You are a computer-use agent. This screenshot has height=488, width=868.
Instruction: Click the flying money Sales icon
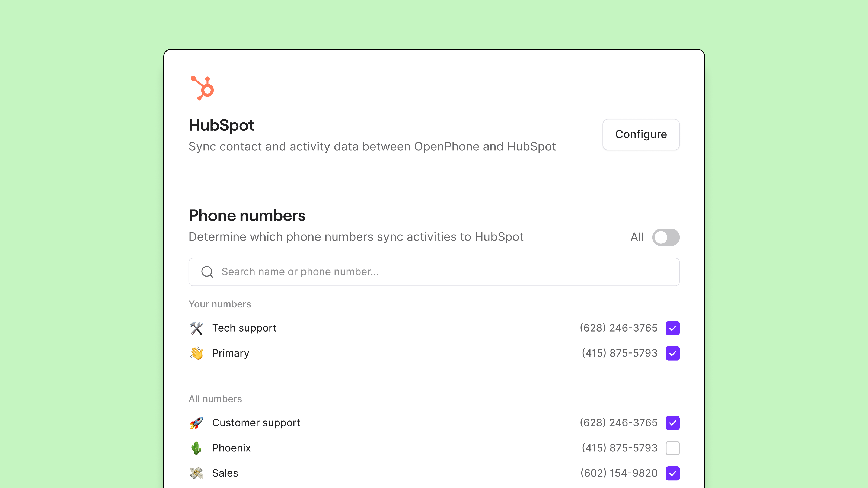click(x=196, y=473)
